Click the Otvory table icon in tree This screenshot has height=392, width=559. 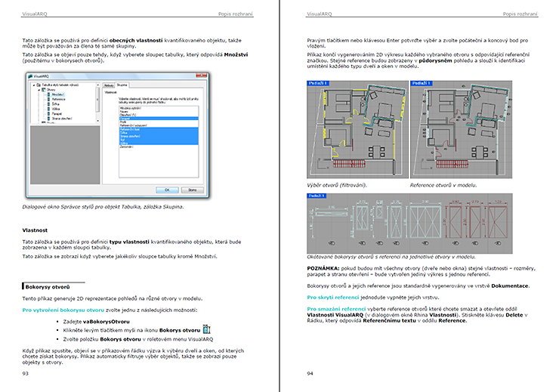[x=44, y=90]
